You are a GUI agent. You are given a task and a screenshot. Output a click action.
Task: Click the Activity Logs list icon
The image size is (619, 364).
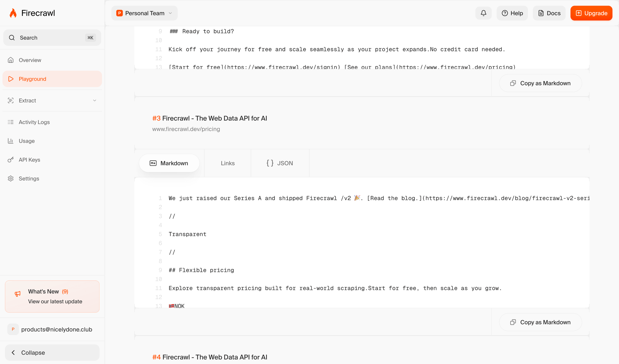(11, 122)
